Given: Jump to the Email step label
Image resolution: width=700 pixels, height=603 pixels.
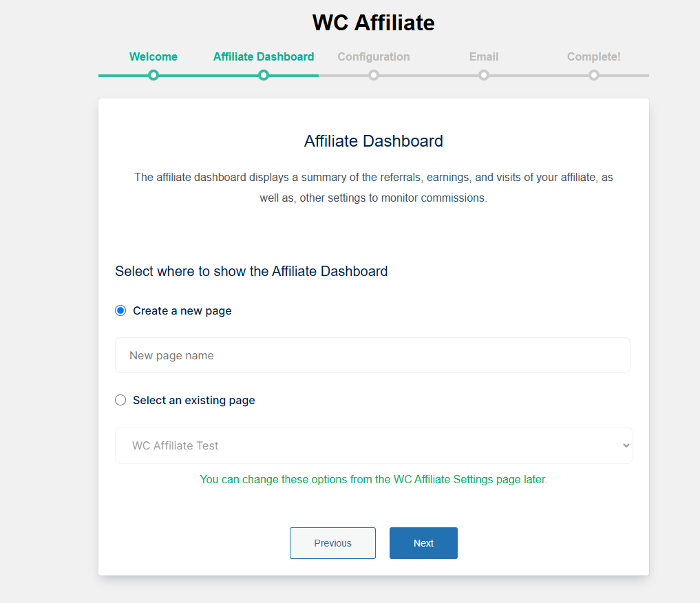Looking at the screenshot, I should [483, 56].
